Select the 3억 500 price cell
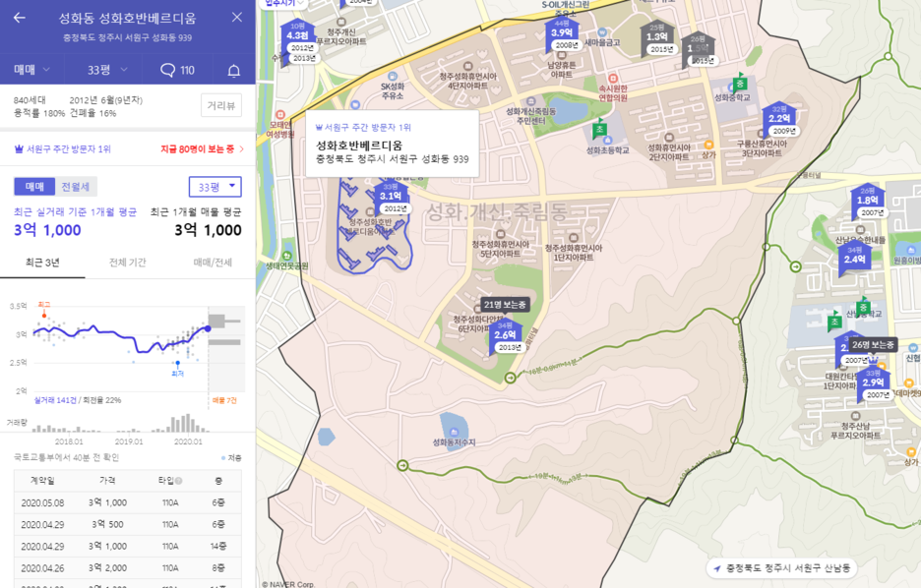Screen dimensions: 921x588 pos(107,524)
